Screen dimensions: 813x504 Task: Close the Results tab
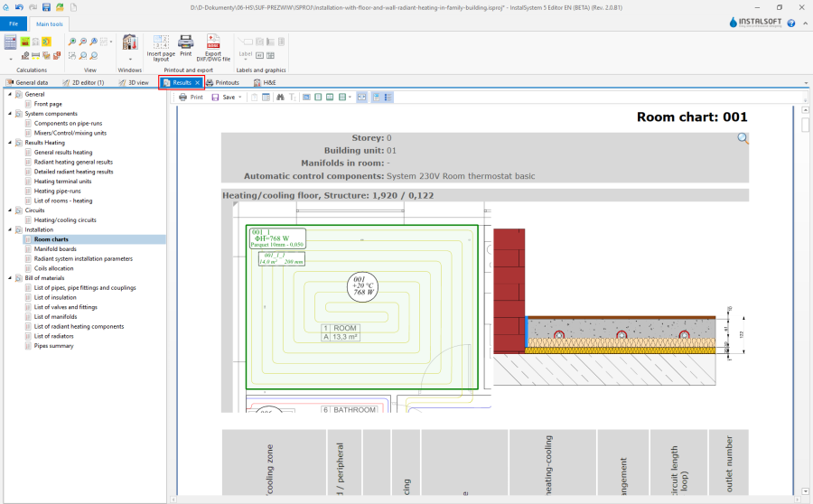[197, 82]
